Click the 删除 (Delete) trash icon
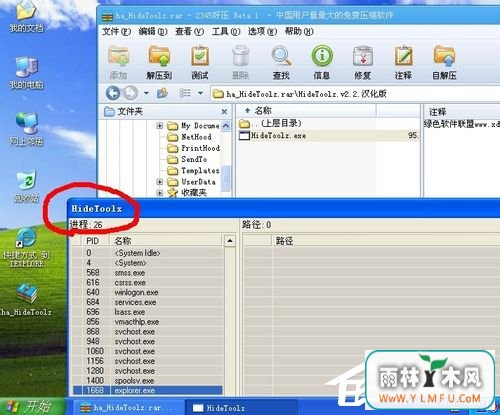This screenshot has width=500, height=415. [240, 63]
